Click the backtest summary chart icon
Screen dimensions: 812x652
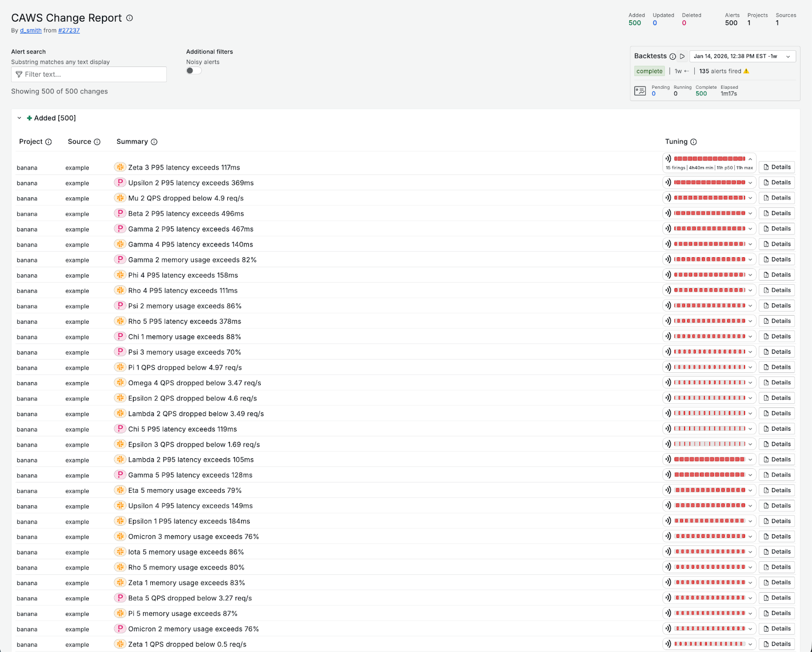click(x=640, y=91)
